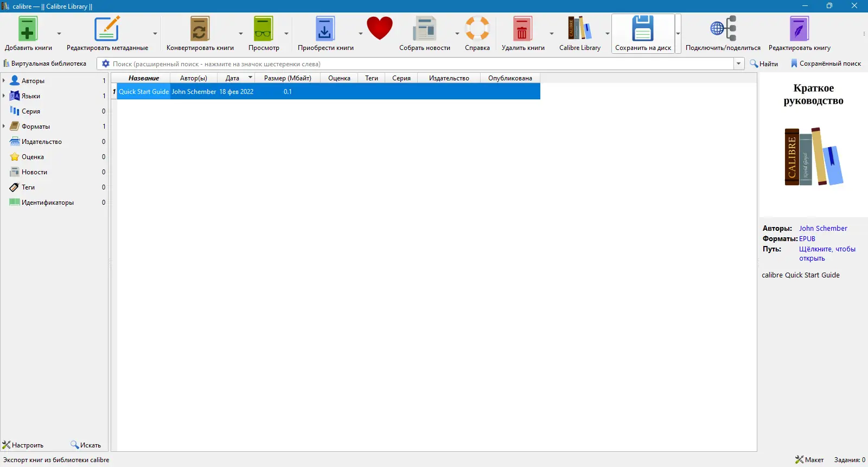The width and height of the screenshot is (868, 467).
Task: Sort by Size (Размер (Мбайт)) column
Action: click(x=288, y=78)
